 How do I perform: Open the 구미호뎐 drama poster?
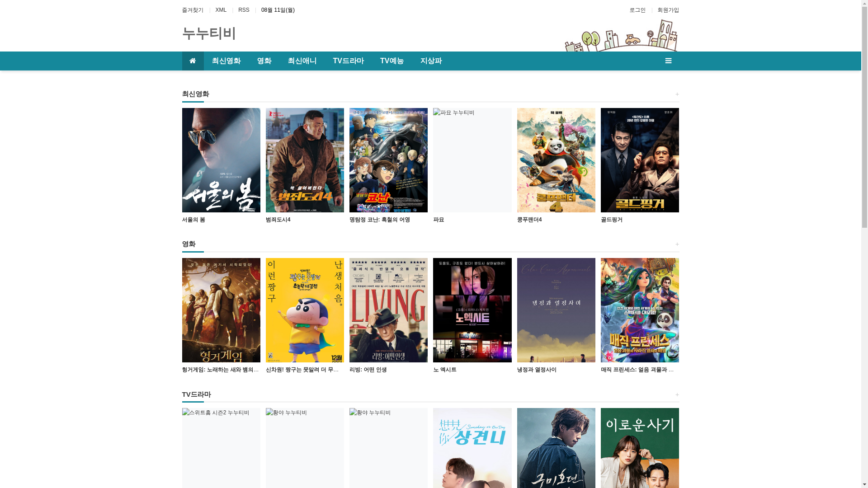point(556,448)
